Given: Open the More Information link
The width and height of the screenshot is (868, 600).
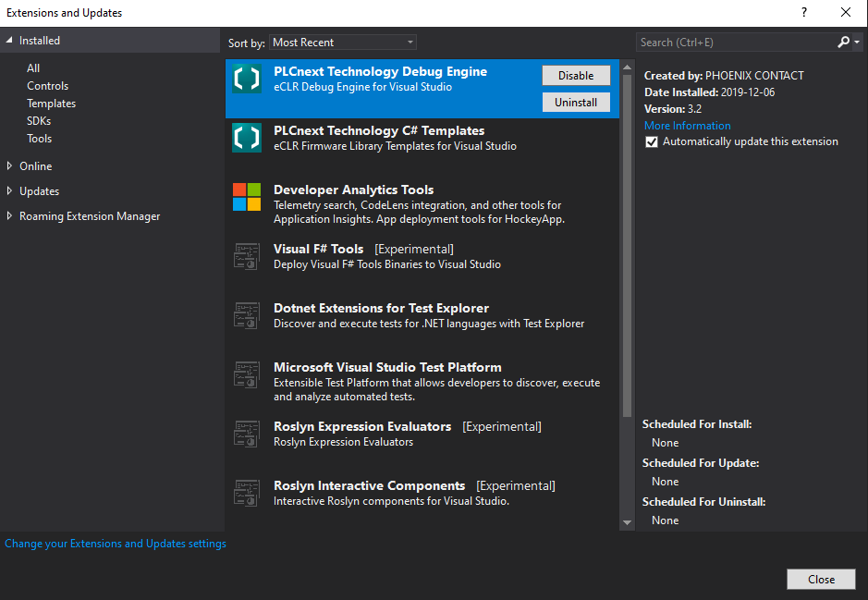Looking at the screenshot, I should click(687, 126).
